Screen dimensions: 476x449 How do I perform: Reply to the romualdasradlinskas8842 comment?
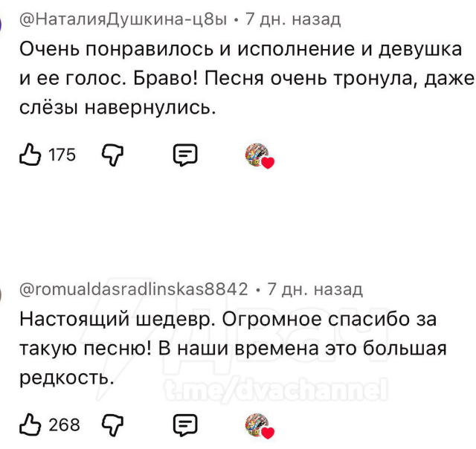184,424
